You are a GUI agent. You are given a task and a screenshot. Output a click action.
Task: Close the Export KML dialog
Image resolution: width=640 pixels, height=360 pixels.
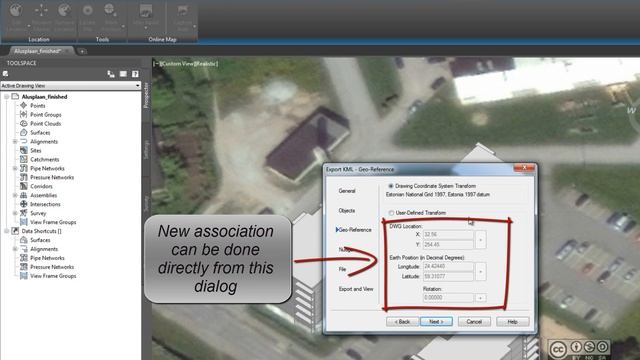coord(524,168)
